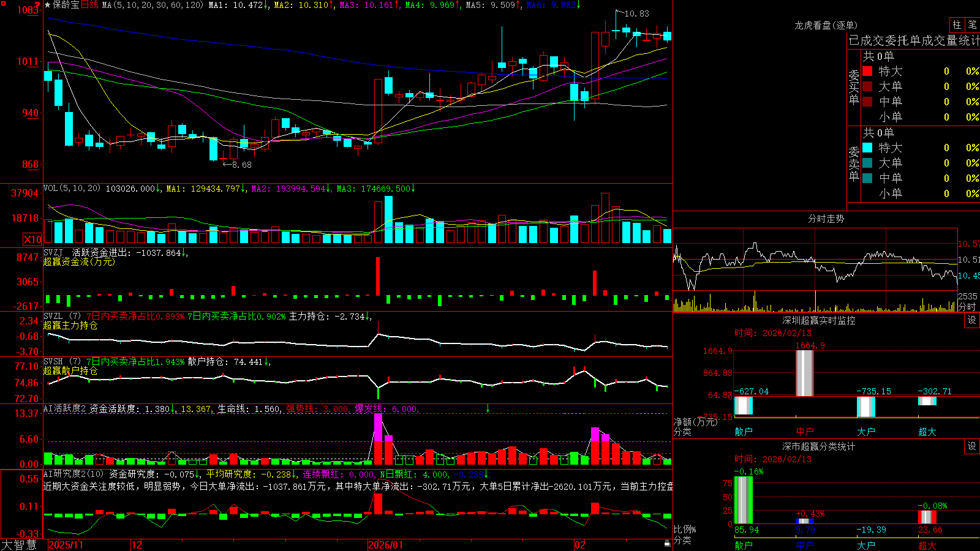Click the teal 大单 swatch under 委卖单

pos(867,163)
